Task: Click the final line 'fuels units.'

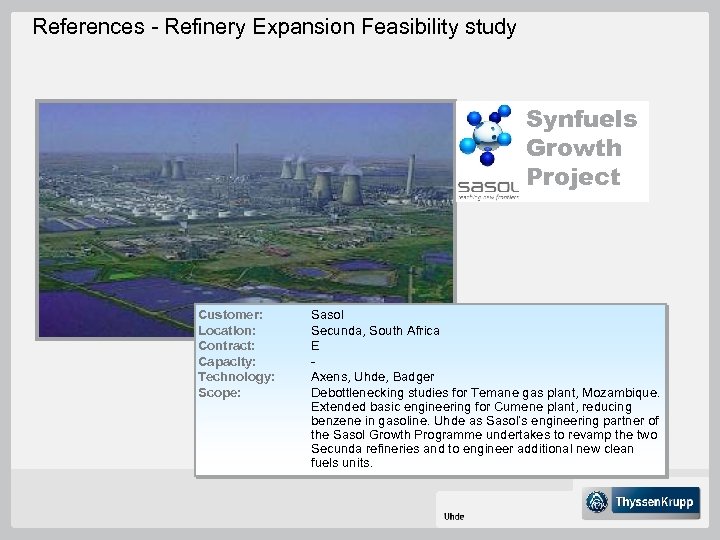Action: pyautogui.click(x=341, y=463)
